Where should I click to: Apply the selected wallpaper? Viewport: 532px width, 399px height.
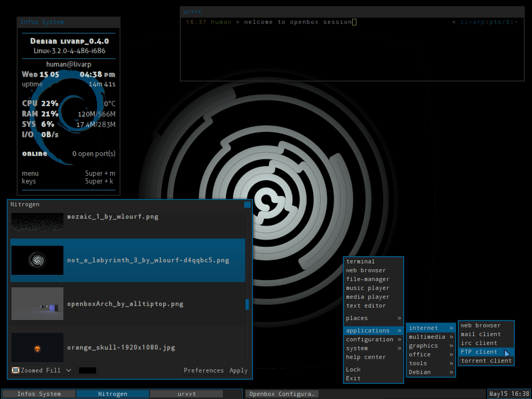pyautogui.click(x=238, y=370)
